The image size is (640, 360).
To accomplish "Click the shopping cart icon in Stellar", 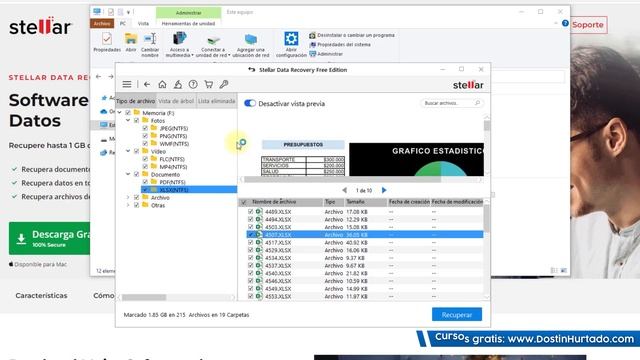I will tap(209, 84).
